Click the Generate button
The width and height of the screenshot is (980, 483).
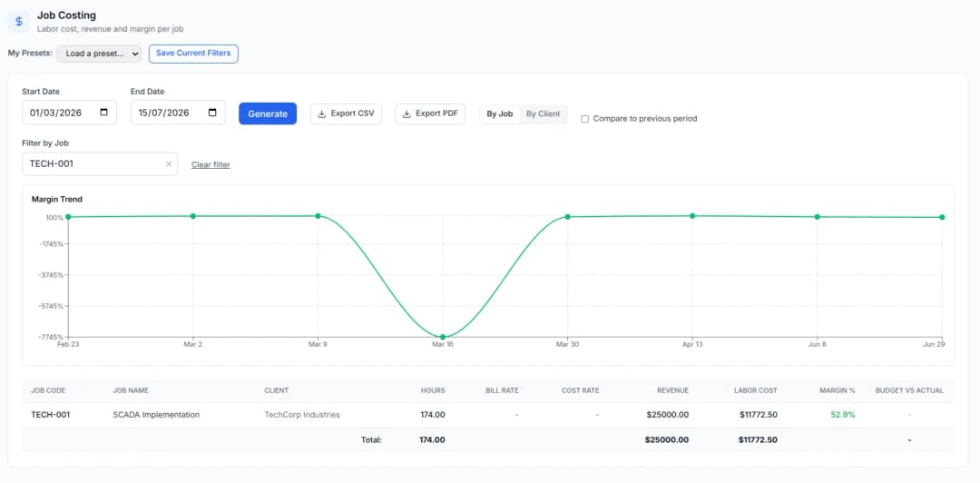pos(268,113)
